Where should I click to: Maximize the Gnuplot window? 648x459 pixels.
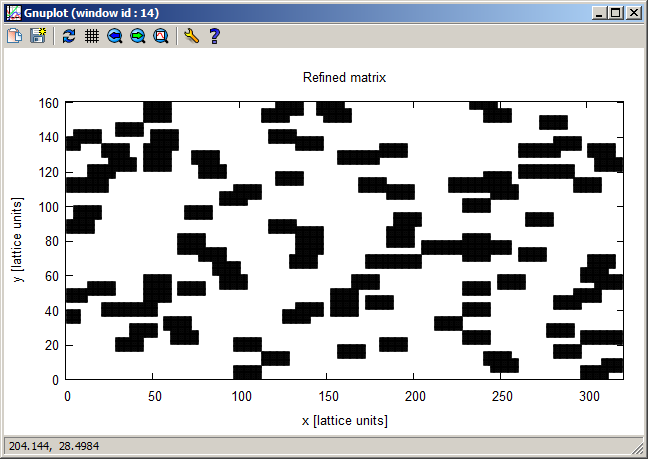pos(615,13)
